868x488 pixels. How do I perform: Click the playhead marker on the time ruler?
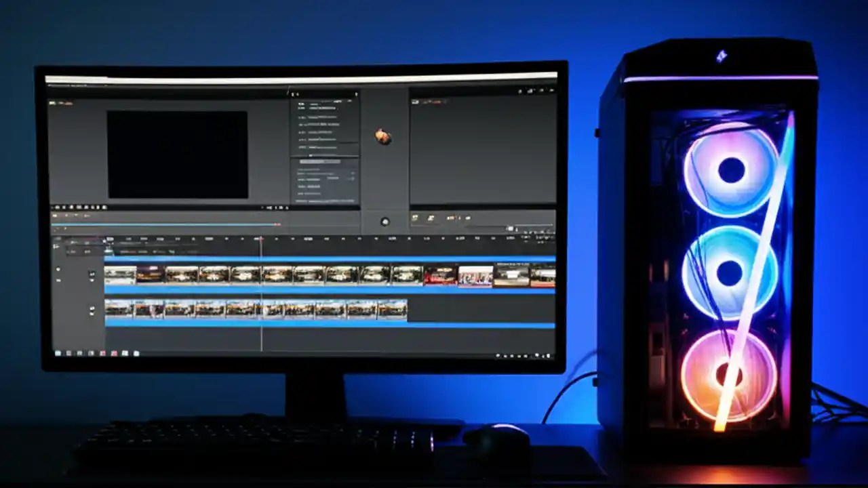(260, 237)
